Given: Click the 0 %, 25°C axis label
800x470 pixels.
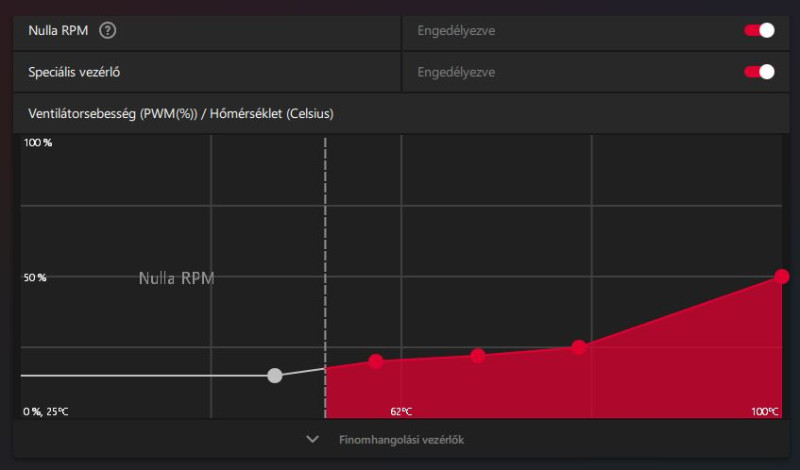Looking at the screenshot, I should click(x=45, y=411).
